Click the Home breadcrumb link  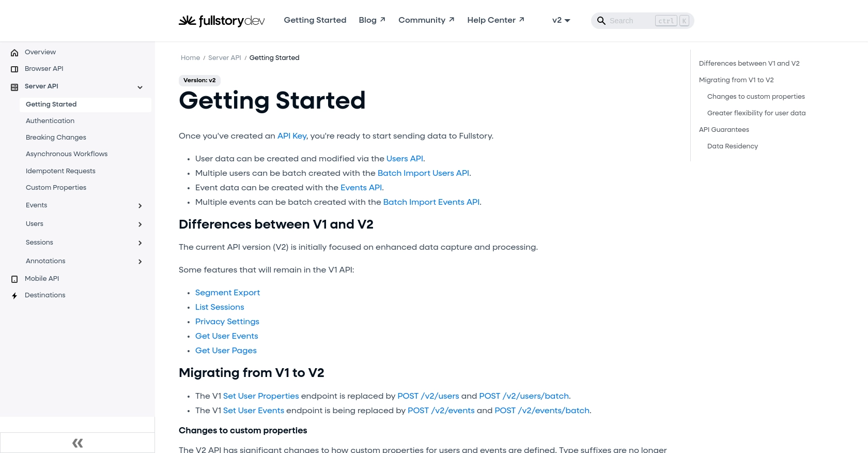coord(190,58)
